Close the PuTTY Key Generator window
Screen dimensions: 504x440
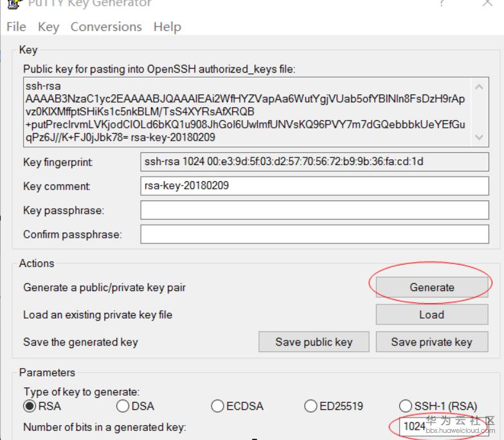tap(487, 3)
